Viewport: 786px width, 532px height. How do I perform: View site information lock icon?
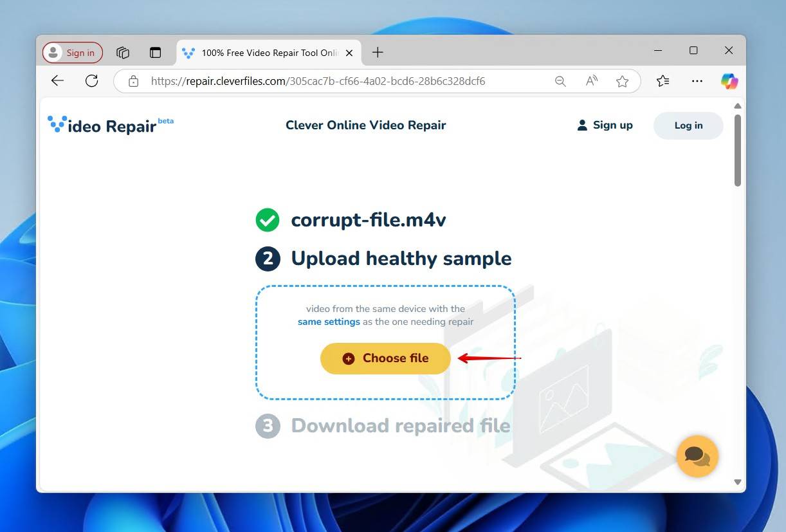133,81
